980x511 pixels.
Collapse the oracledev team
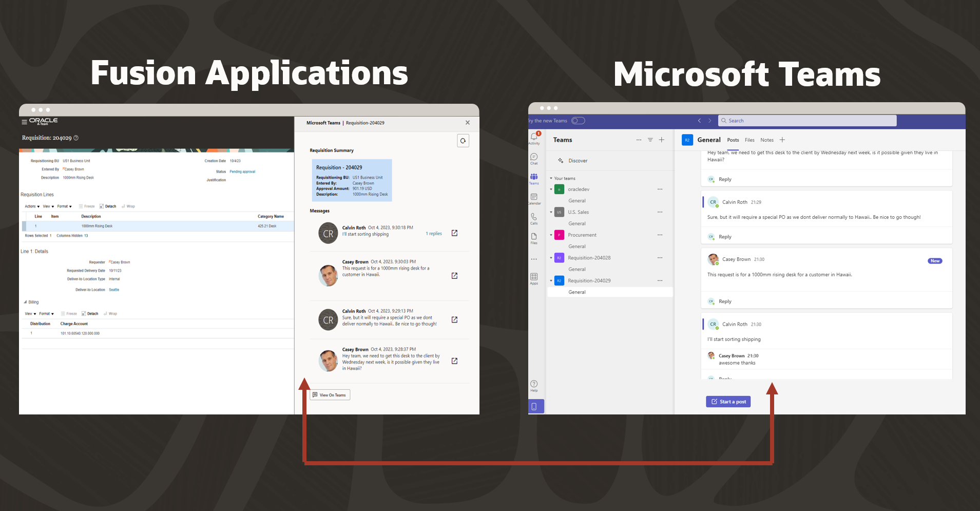[551, 189]
